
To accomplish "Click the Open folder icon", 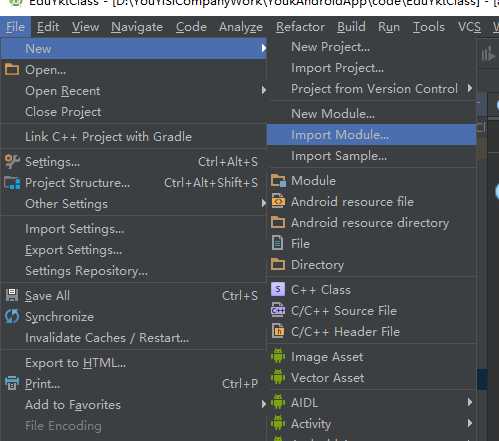I will [x=12, y=70].
